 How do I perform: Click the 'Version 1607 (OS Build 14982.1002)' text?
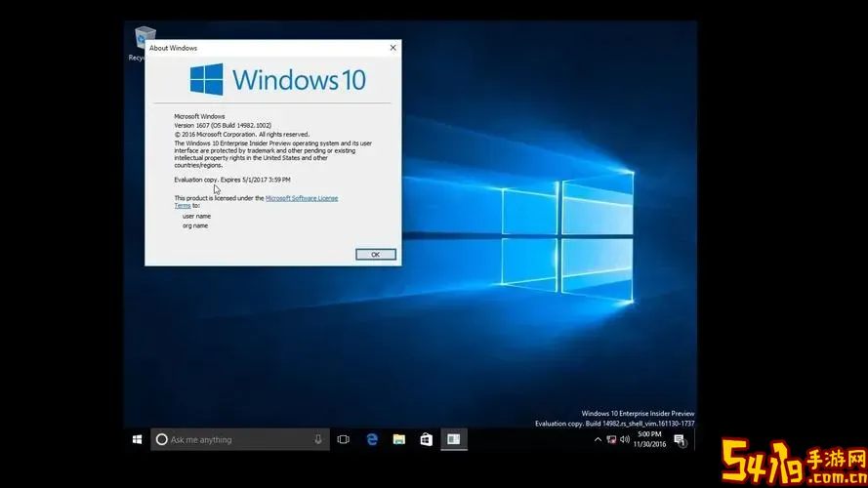[223, 126]
